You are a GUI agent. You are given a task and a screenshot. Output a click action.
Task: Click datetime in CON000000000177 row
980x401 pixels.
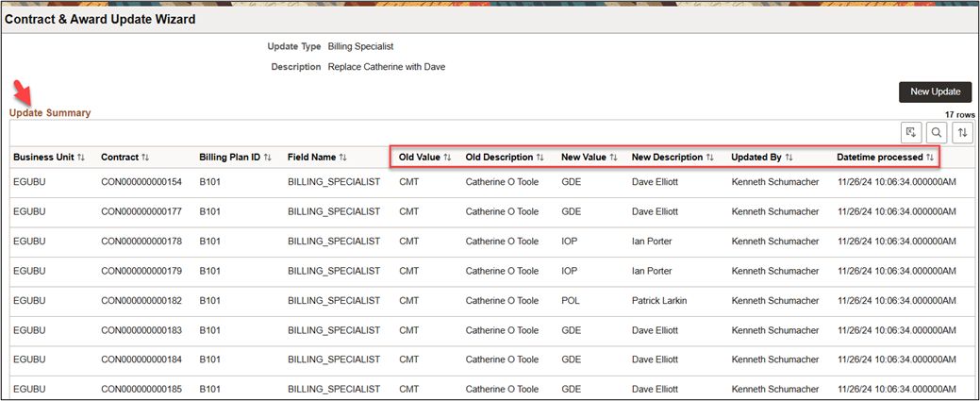tap(896, 211)
